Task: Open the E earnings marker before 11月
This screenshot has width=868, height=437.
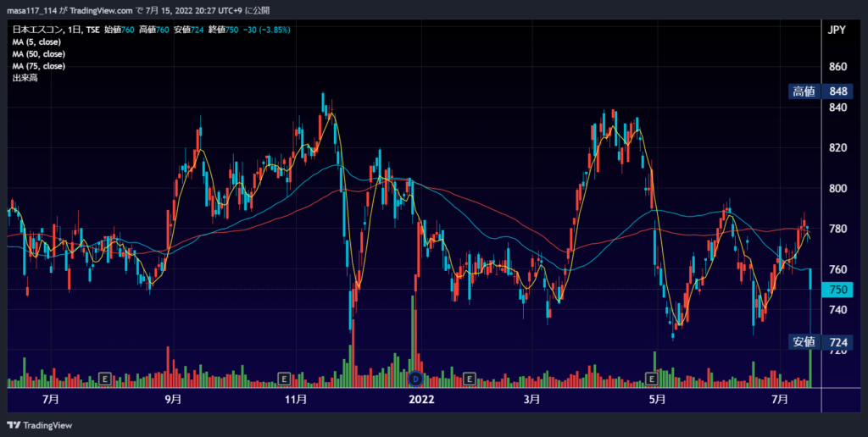Action: coord(284,379)
